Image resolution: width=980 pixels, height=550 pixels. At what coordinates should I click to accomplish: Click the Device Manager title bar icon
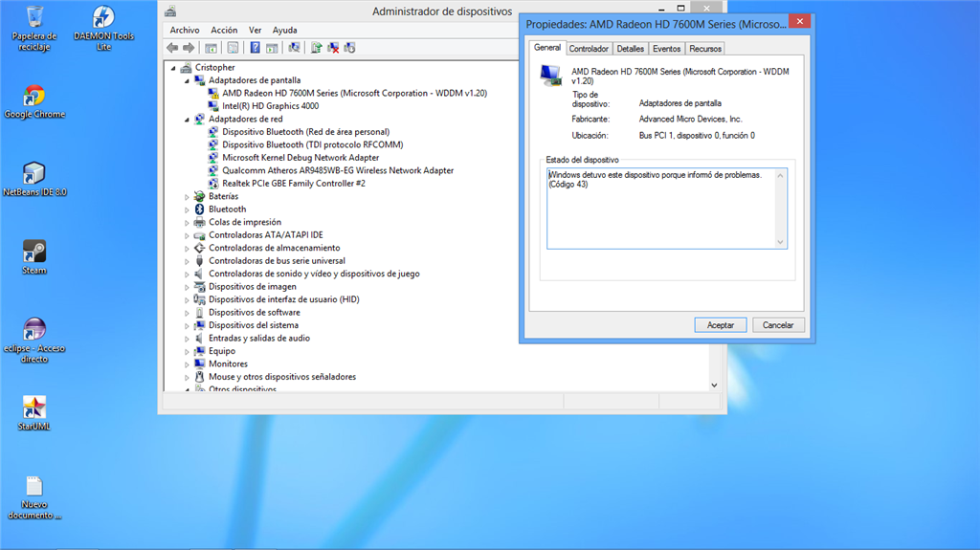[x=170, y=11]
